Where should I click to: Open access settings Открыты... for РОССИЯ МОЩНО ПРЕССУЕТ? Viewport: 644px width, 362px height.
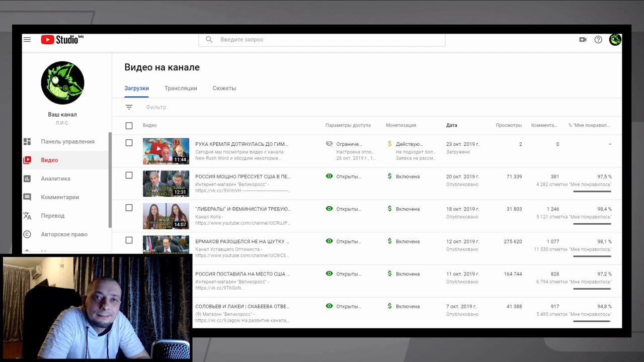click(x=349, y=176)
